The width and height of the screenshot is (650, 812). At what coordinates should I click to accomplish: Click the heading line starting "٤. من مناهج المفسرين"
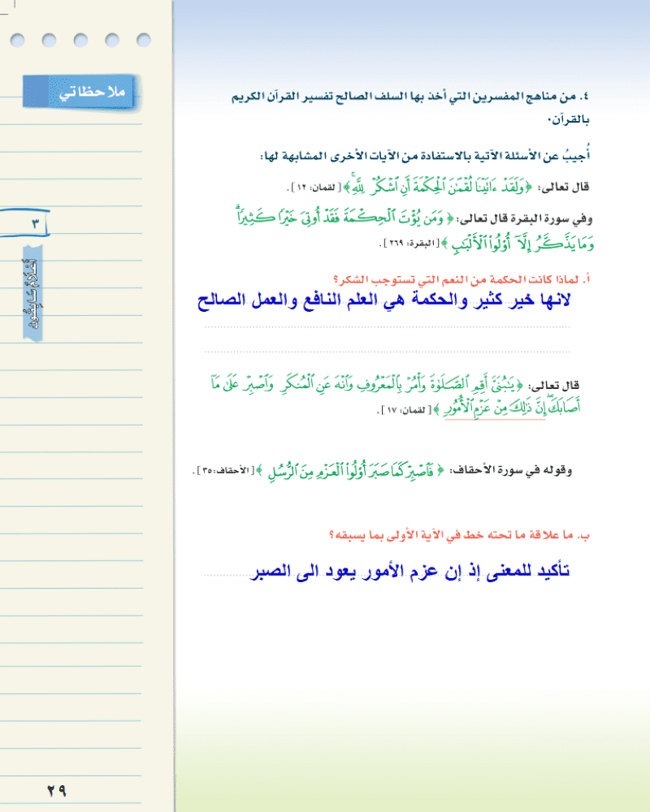(410, 97)
